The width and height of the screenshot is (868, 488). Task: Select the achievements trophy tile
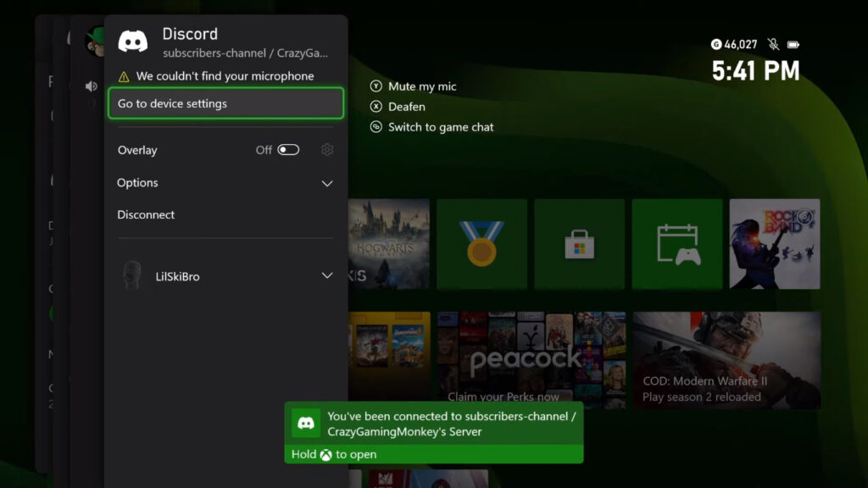(481, 243)
